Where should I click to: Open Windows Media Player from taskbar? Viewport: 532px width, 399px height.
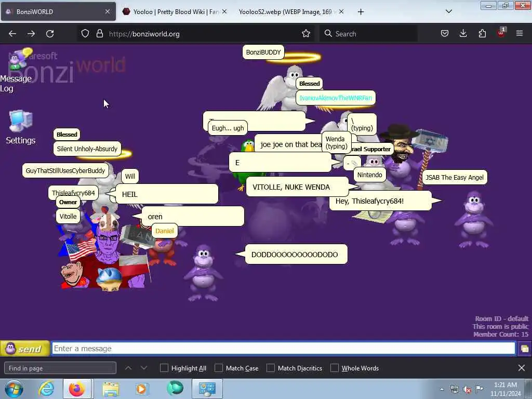point(141,389)
